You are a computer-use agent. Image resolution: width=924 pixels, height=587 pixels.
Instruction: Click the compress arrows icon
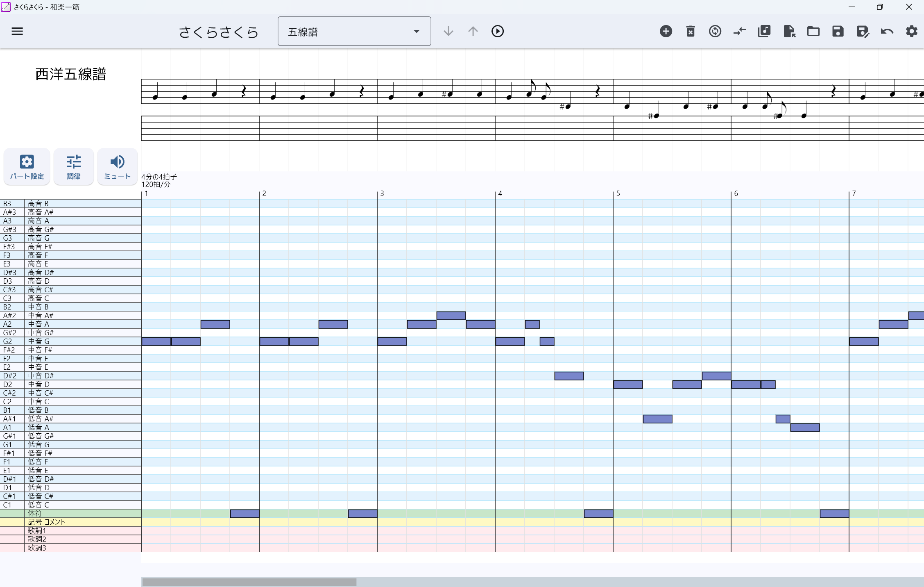[x=740, y=31]
